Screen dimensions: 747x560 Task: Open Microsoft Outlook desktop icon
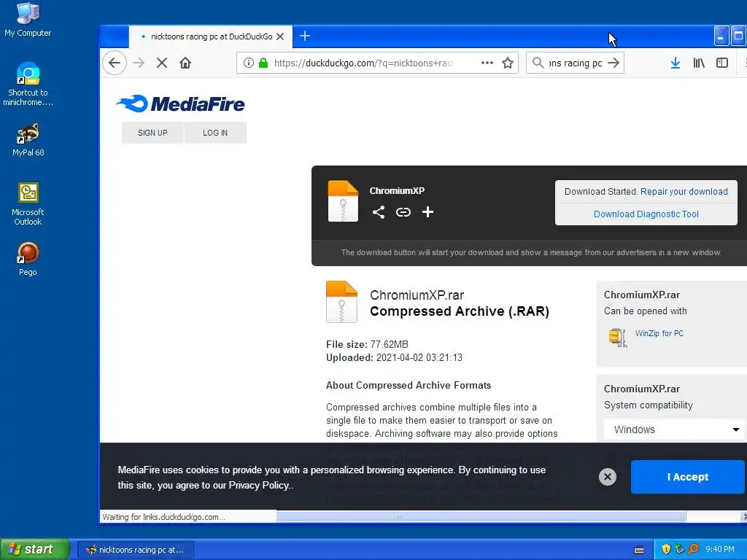pos(28,204)
